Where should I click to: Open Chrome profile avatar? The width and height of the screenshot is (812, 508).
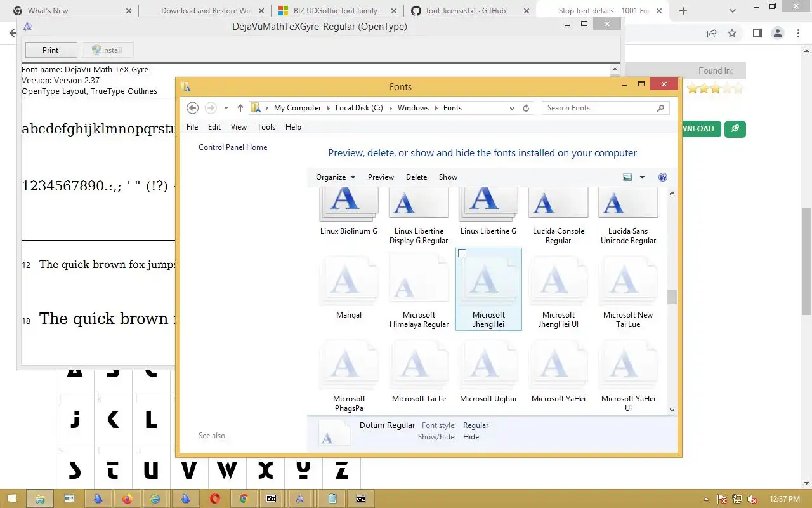[777, 33]
